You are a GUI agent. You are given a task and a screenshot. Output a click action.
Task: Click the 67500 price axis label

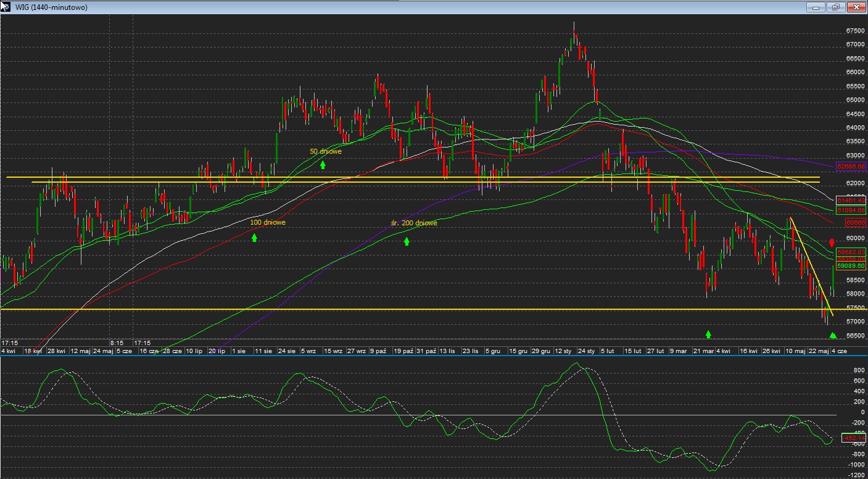[854, 30]
